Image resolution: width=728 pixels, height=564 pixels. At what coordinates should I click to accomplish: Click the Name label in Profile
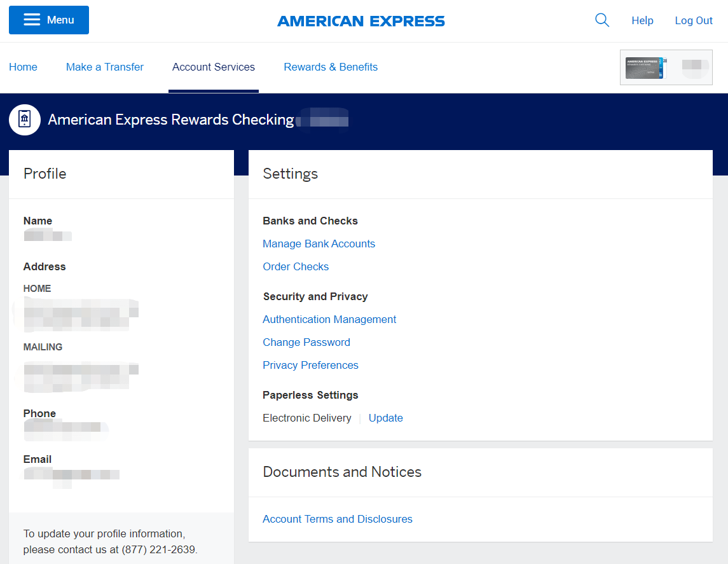38,221
